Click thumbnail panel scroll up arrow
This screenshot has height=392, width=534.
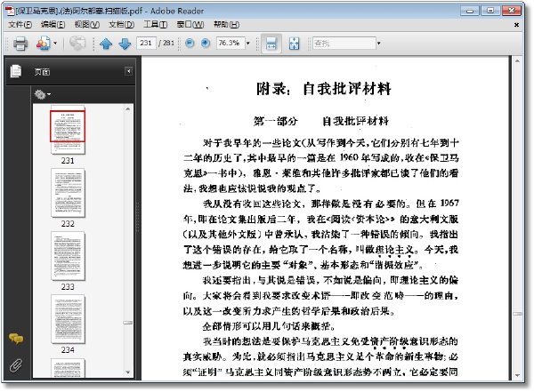[127, 108]
